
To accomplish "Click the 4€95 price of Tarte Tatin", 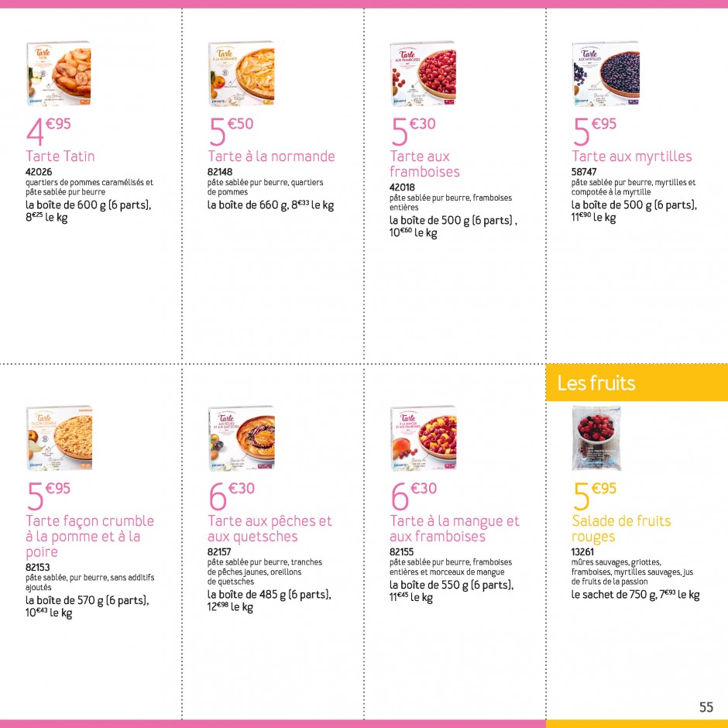I will pyautogui.click(x=48, y=131).
